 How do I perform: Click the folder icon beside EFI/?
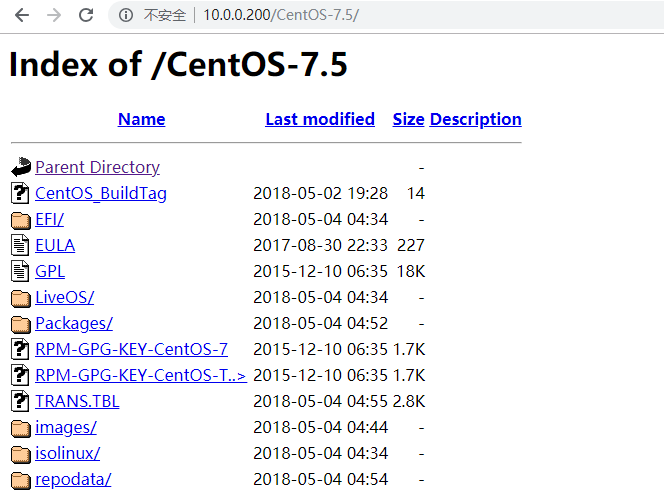point(21,220)
